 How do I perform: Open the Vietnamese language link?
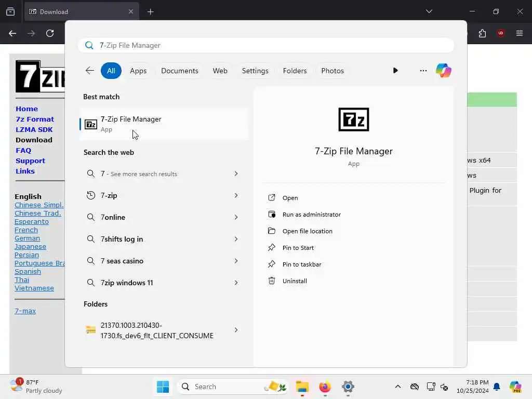click(x=34, y=288)
